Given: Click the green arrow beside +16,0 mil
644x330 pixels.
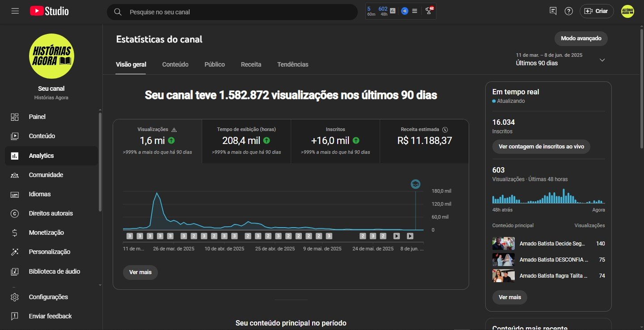Looking at the screenshot, I should pyautogui.click(x=356, y=141).
